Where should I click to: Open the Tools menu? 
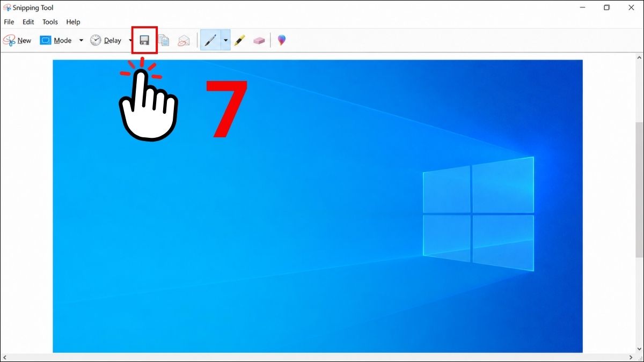50,22
